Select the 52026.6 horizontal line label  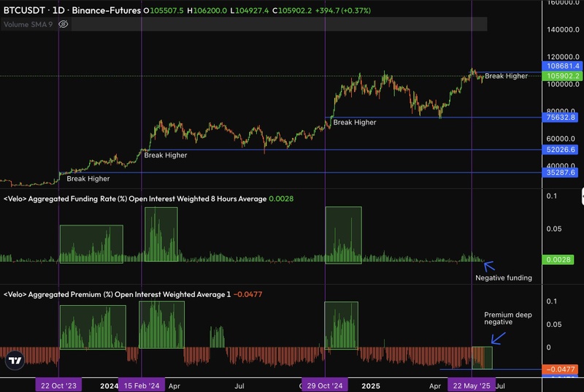pyautogui.click(x=560, y=150)
